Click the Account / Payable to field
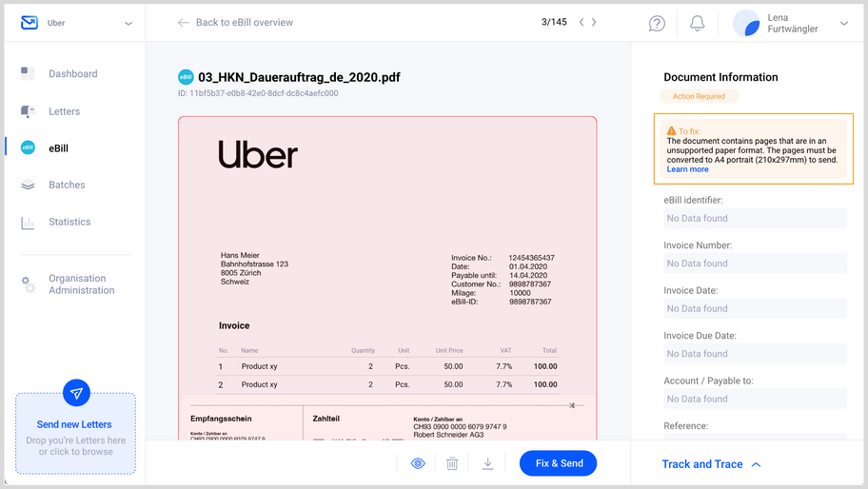The height and width of the screenshot is (489, 868). click(x=755, y=399)
